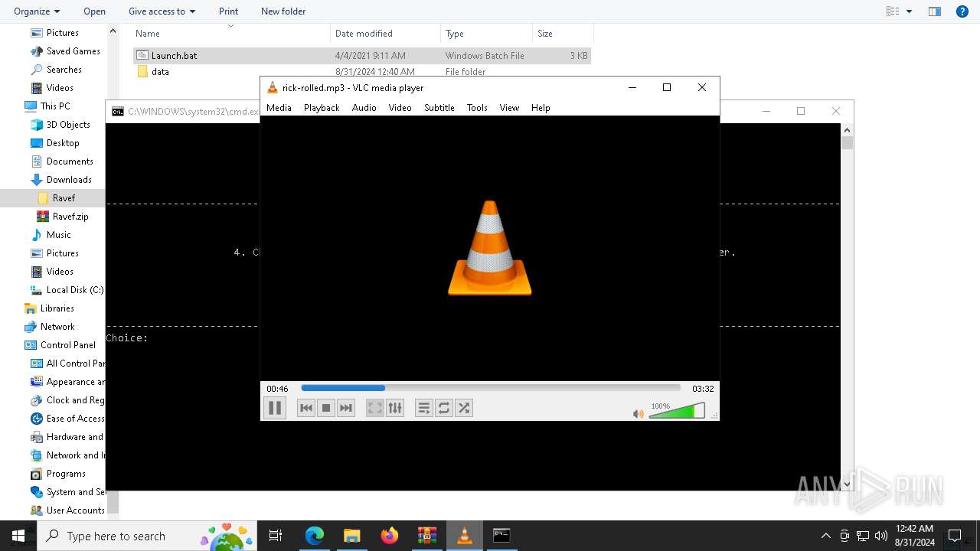Open Task View on taskbar
This screenshot has height=551, width=980.
click(276, 536)
